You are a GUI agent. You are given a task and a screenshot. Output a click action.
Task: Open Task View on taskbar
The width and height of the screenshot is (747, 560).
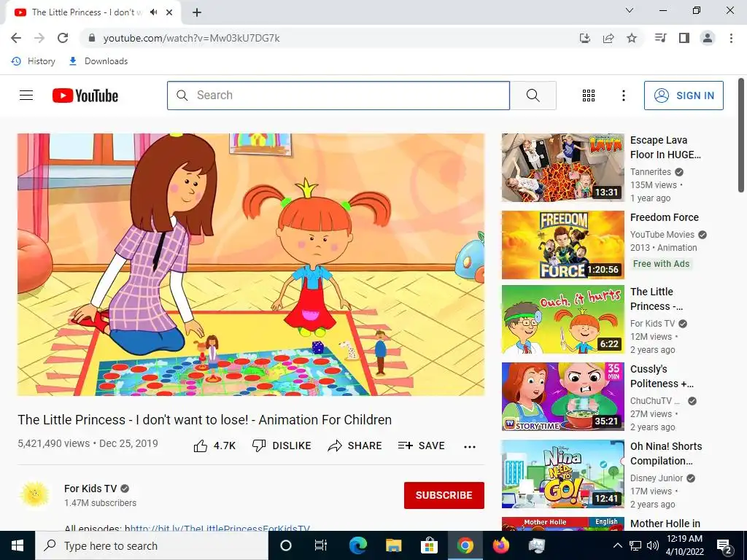(321, 545)
